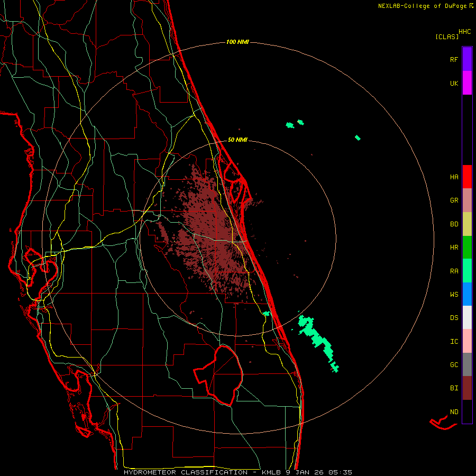This screenshot has width=476, height=476.
Task: Click the RF purple legend swatch
Action: 467,59
